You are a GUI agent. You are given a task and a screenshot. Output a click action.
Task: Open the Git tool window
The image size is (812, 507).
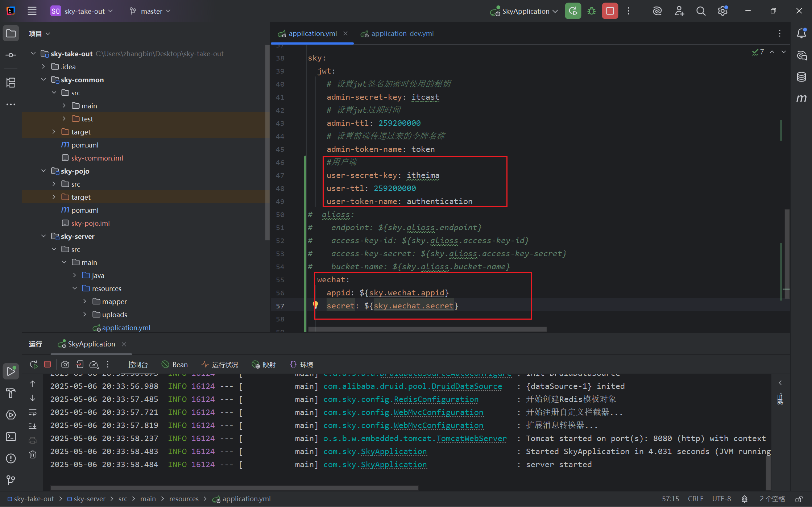tap(11, 480)
